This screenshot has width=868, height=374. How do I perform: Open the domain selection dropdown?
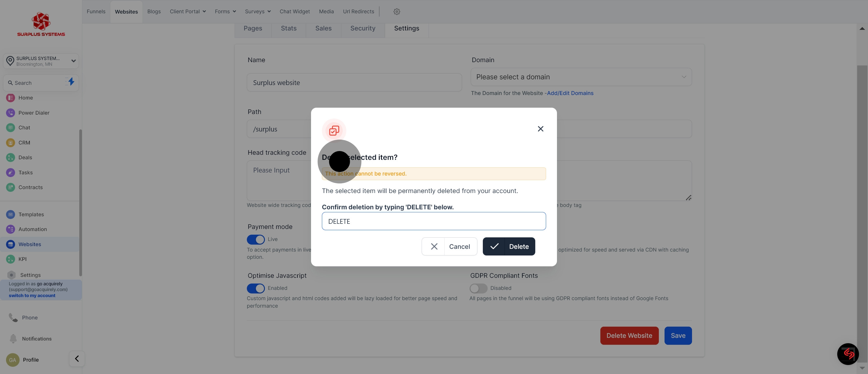(581, 77)
